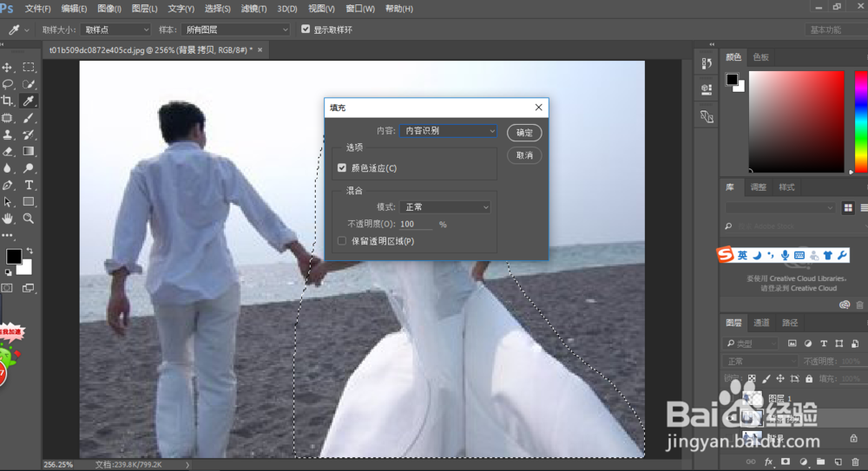
Task: Toggle the pixel layer filter
Action: coord(792,343)
